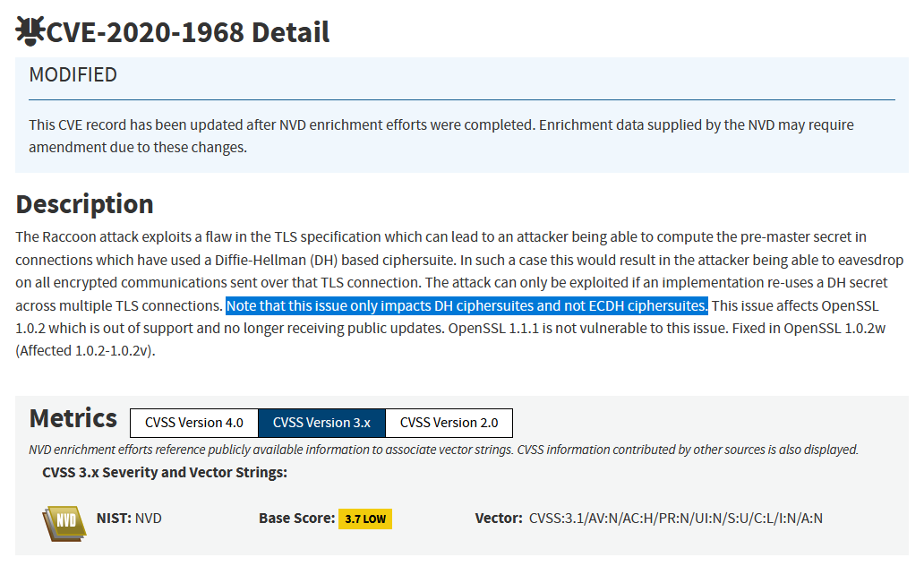
Task: Switch to the CVSS Version 4.0 tab
Action: tap(194, 423)
